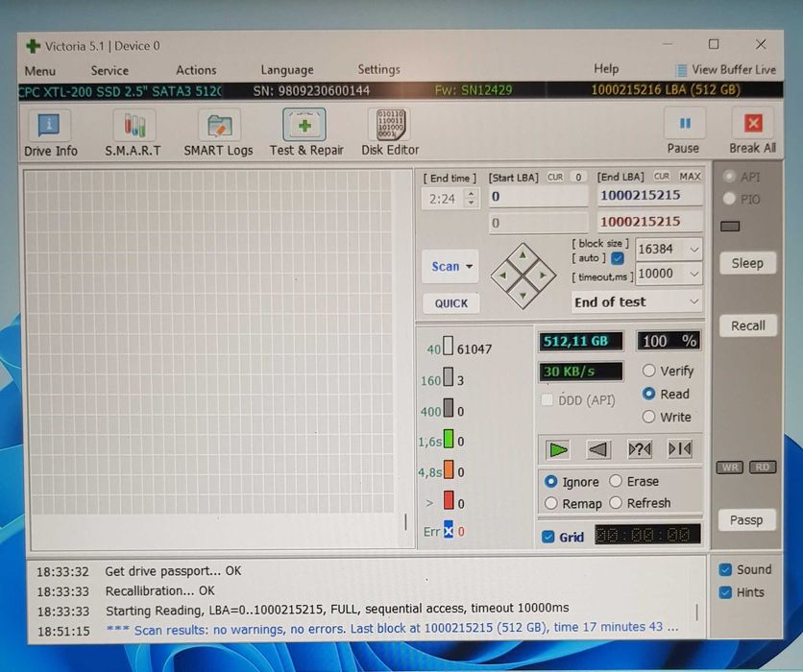The width and height of the screenshot is (803, 672).
Task: Expand the block size 16384 dropdown
Action: (693, 250)
